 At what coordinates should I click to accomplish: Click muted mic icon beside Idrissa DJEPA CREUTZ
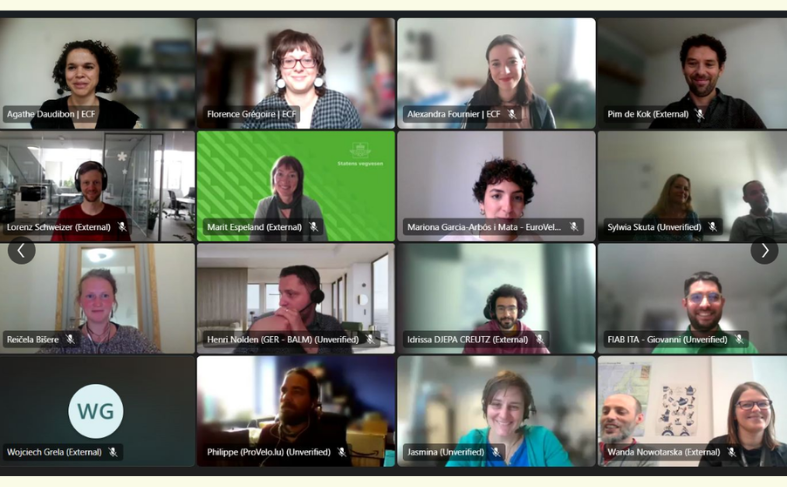pyautogui.click(x=540, y=339)
